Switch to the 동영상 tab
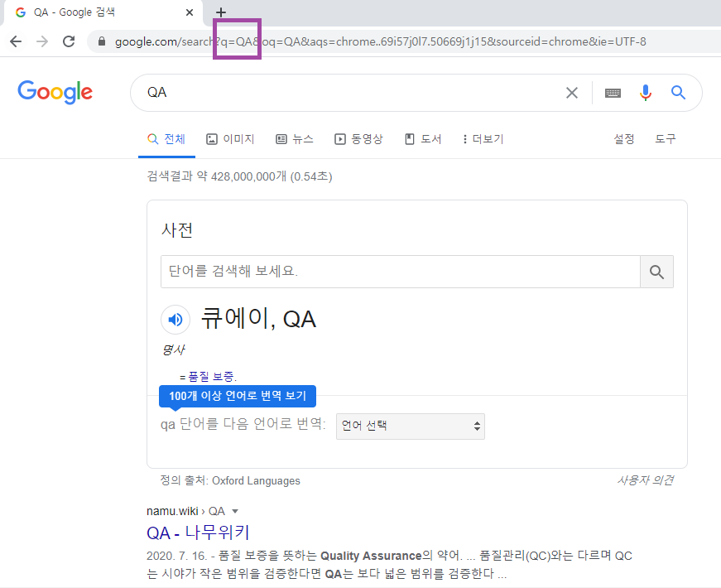Viewport: 721px width, 588px height. (358, 139)
